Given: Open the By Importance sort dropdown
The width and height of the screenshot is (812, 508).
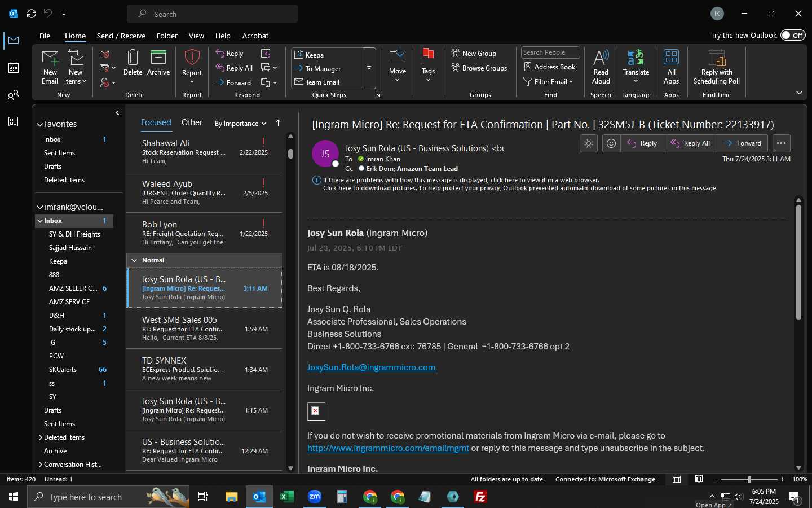Looking at the screenshot, I should tap(241, 124).
